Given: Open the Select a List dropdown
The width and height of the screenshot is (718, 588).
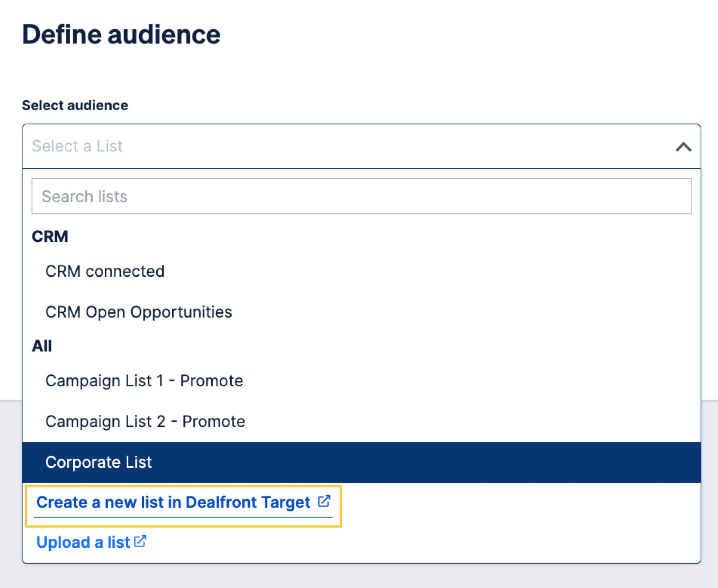Looking at the screenshot, I should coord(359,146).
